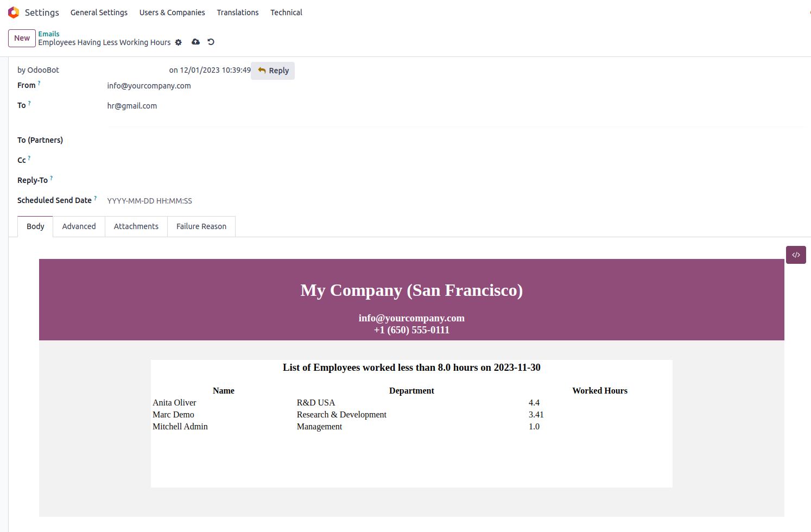Click the 1.0 worked hours value
This screenshot has height=532, width=811.
(534, 427)
